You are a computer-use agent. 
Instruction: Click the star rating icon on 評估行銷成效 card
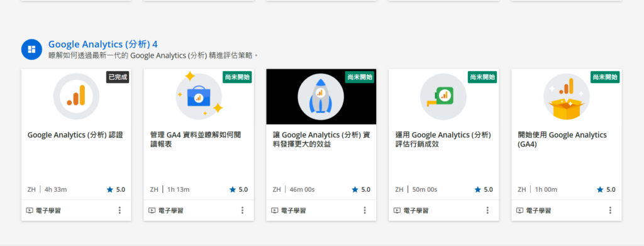[x=478, y=189]
